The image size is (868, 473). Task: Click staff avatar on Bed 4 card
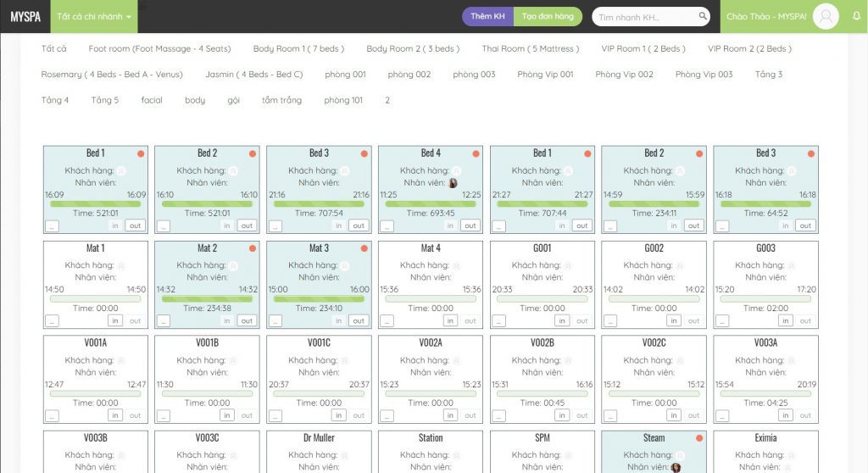tap(453, 183)
